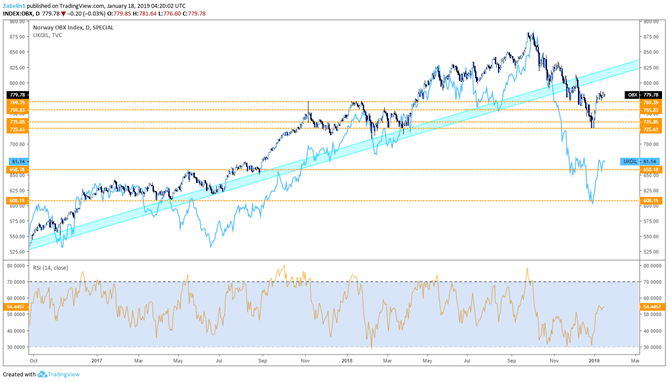Click the OBX 779.78 black price tag

point(642,95)
